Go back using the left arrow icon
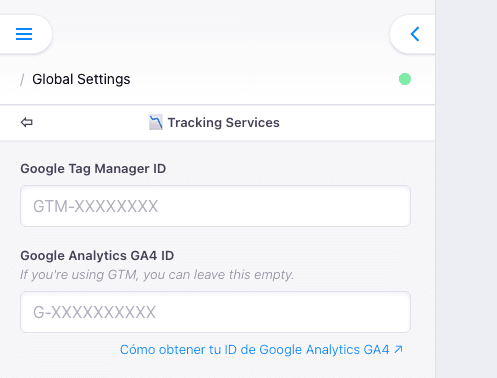 [27, 122]
